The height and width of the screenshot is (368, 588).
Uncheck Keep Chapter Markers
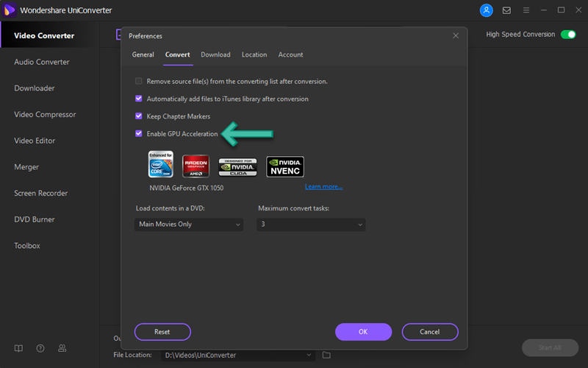coord(138,116)
